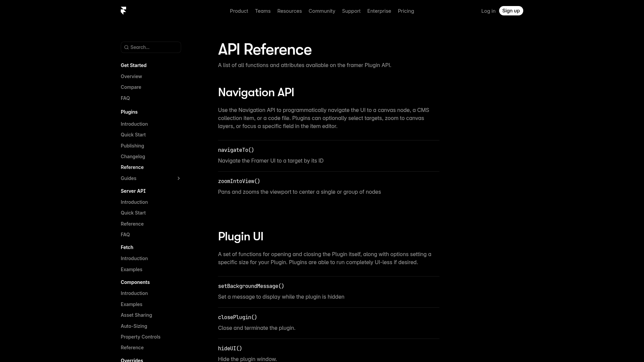Open the Publishing page
Viewport: 644px width, 362px height.
click(x=132, y=146)
